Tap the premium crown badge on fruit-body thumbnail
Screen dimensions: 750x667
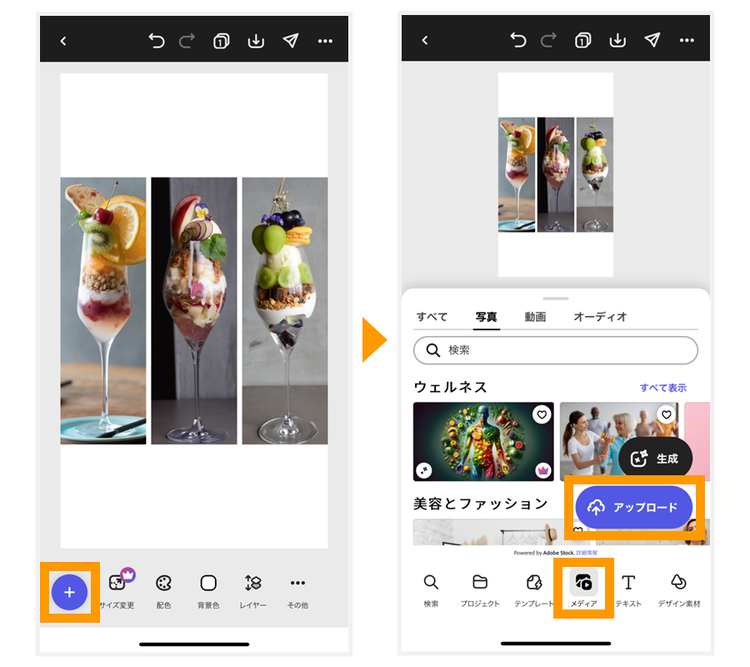[x=542, y=470]
